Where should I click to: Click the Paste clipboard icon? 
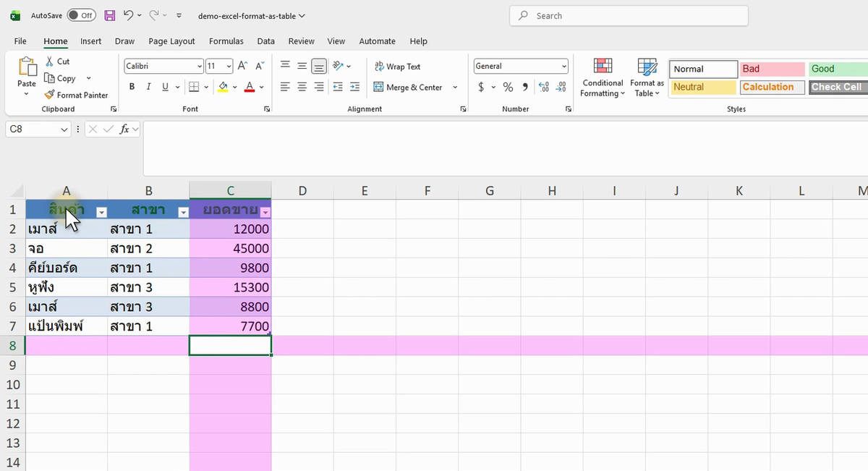coord(27,67)
